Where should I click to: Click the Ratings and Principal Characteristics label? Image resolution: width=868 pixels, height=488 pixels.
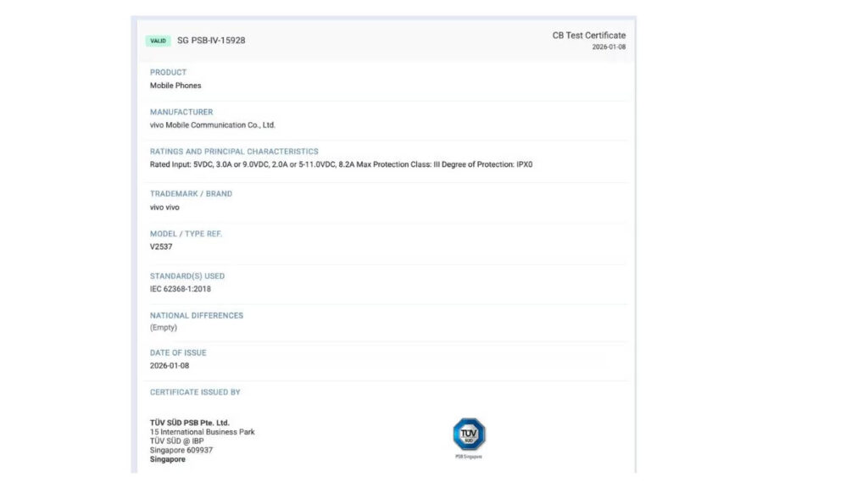[234, 152]
